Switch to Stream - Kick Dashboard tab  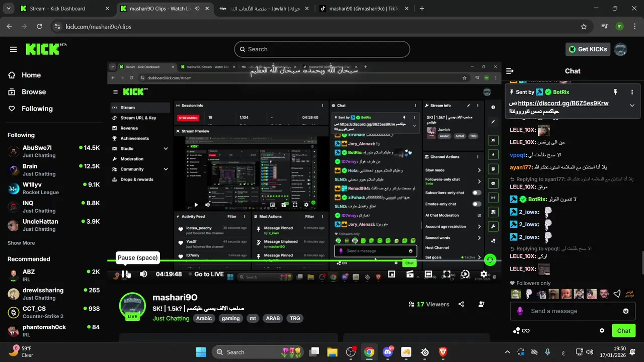coord(65,9)
